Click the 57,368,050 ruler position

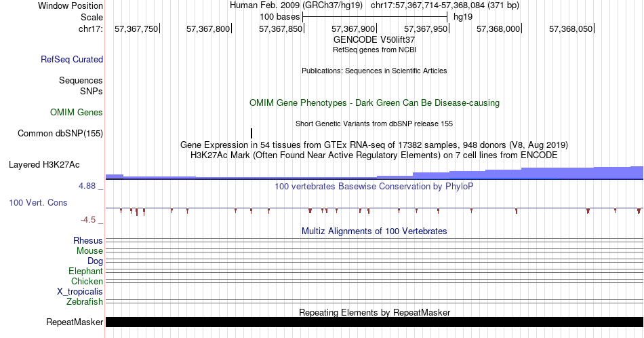pyautogui.click(x=571, y=29)
